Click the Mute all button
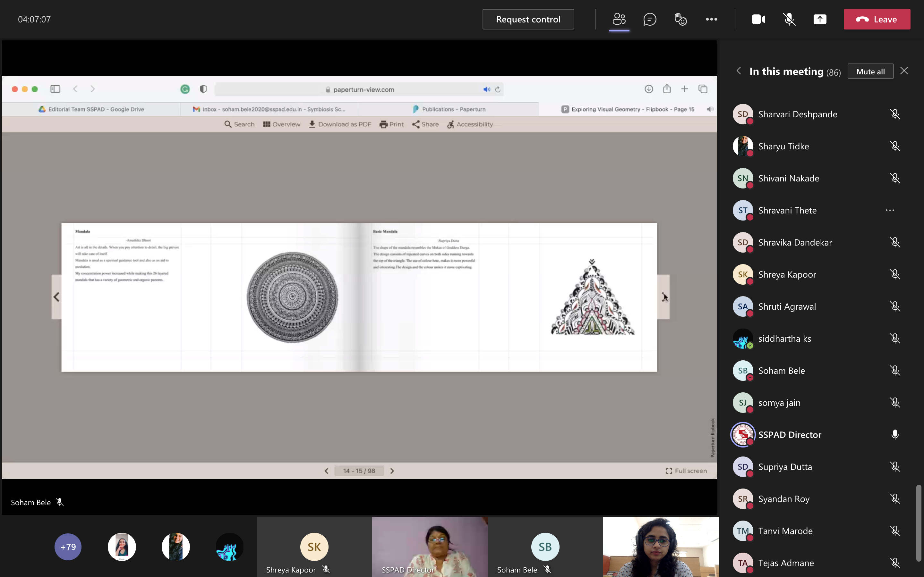Image resolution: width=924 pixels, height=577 pixels. point(870,71)
